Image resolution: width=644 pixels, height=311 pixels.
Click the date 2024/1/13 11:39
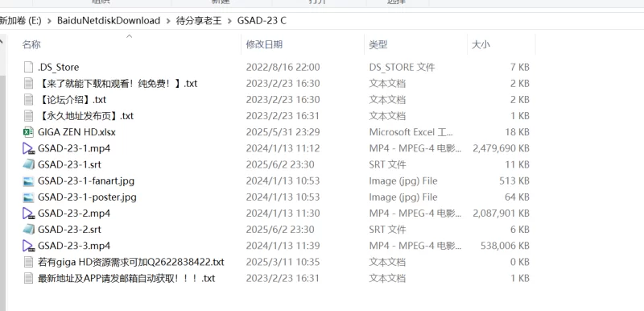coord(283,246)
